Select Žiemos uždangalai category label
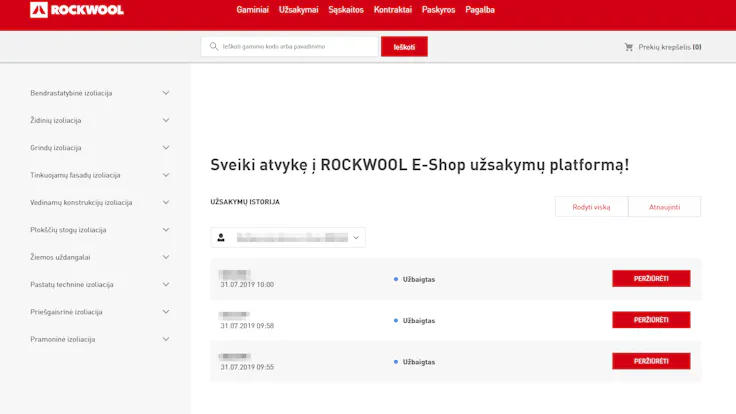Screen dimensions: 736x414 pos(60,257)
